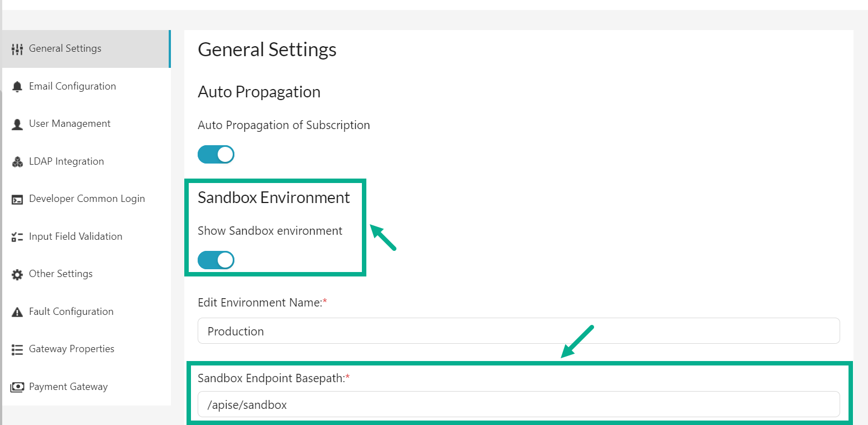868x425 pixels.
Task: Select the General Settings sliders icon
Action: pos(17,48)
